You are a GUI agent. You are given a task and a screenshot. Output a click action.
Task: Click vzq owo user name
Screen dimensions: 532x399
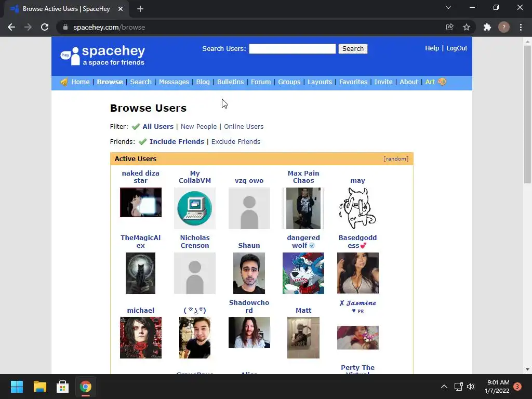point(249,180)
